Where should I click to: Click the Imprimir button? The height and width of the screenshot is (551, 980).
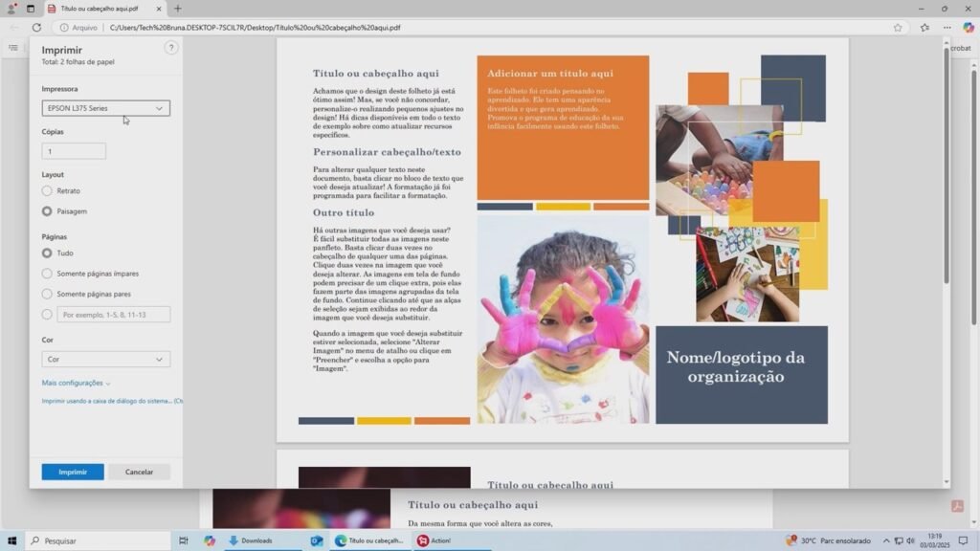(73, 472)
